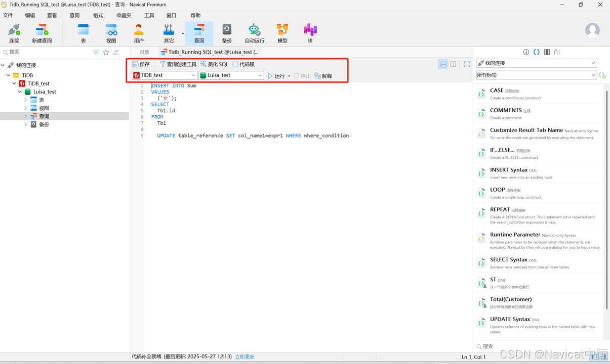Click the snippets list vertical scrollbar
This screenshot has width=610, height=364.
tap(607, 200)
